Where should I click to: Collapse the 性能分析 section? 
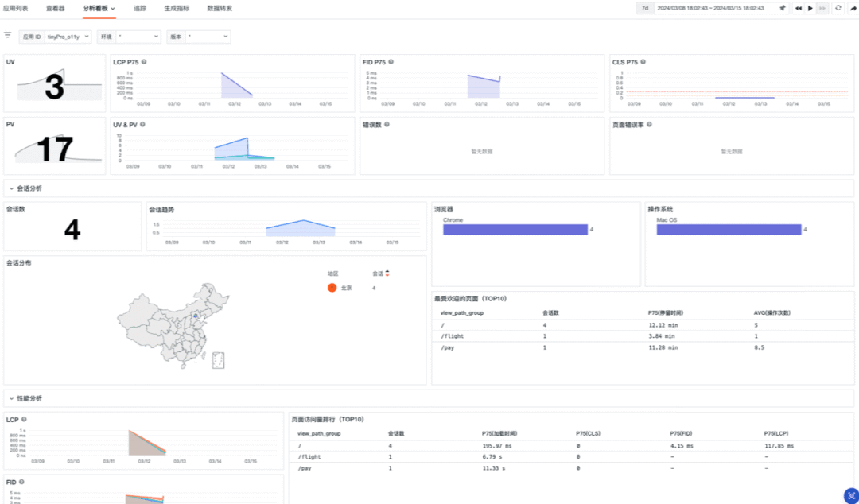(11, 399)
